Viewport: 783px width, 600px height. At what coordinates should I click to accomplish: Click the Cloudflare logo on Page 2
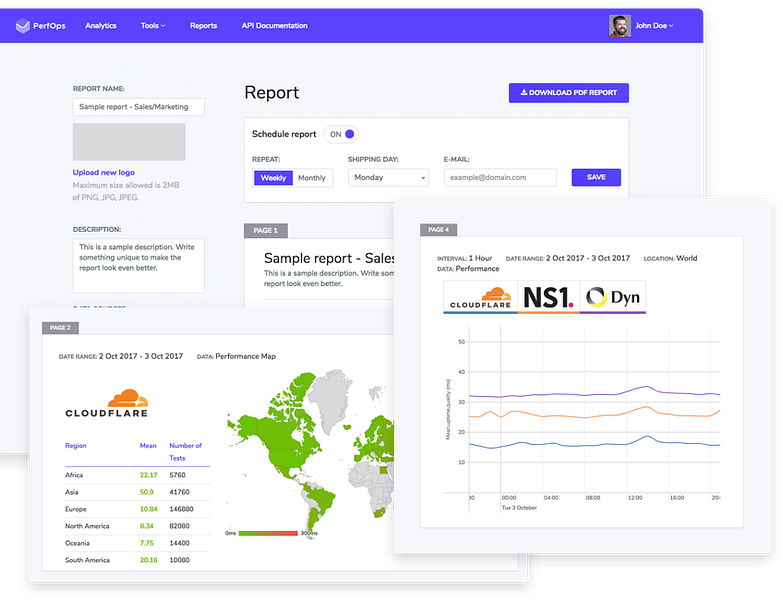[106, 403]
